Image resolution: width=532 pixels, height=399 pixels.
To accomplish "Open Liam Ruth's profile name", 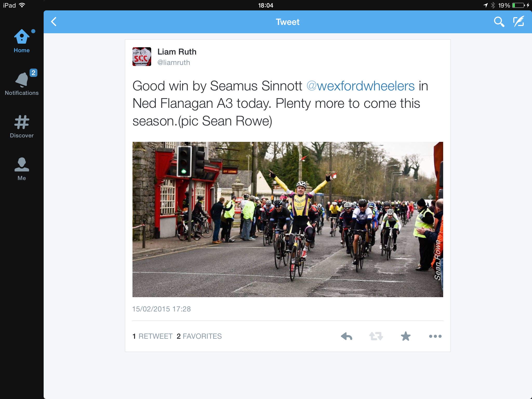I will (177, 52).
